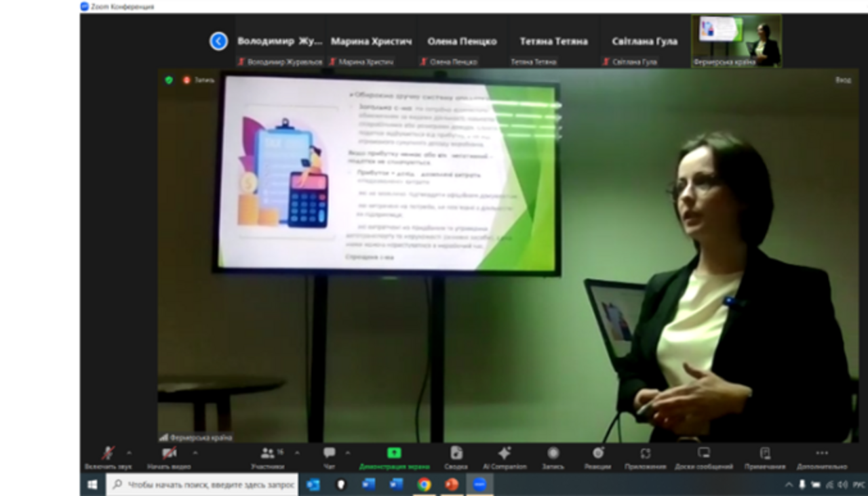Expand video options arrow beside Начать видео
868x496 pixels.
click(195, 453)
